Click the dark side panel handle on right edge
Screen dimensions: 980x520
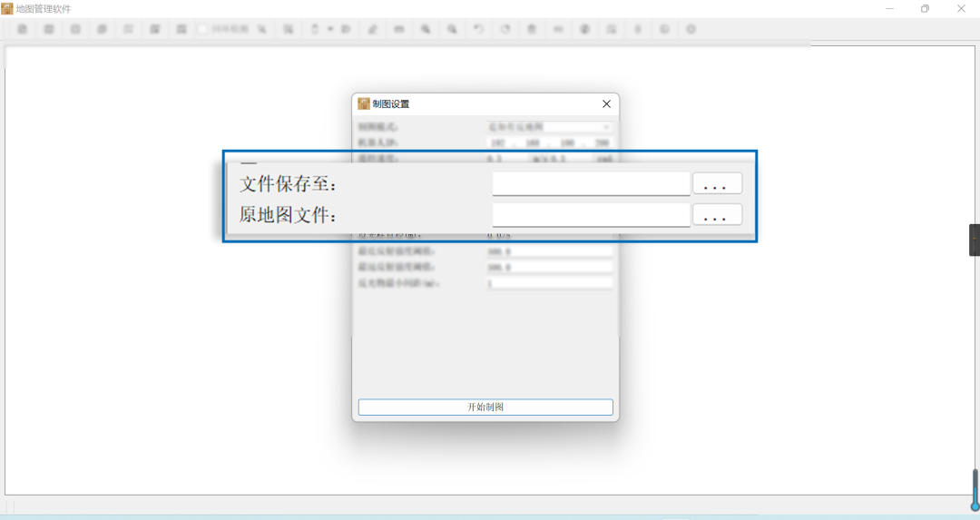point(975,240)
